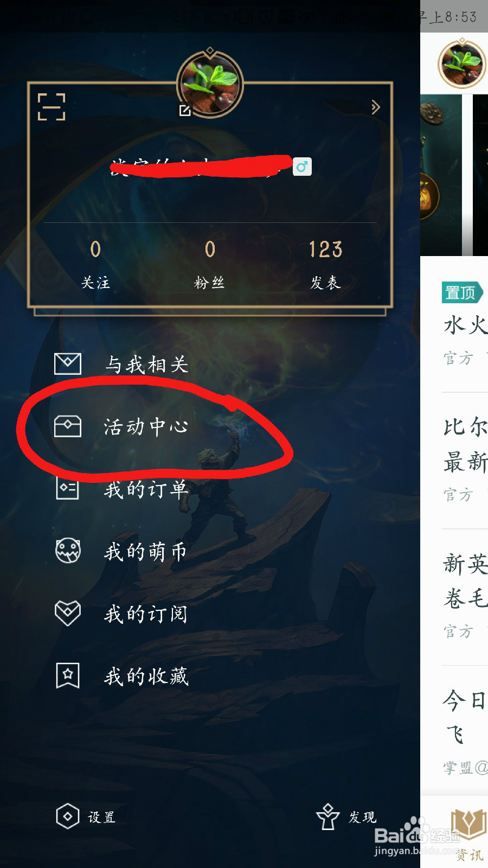Tap the bookmark star icon for 我的收藏

(68, 675)
